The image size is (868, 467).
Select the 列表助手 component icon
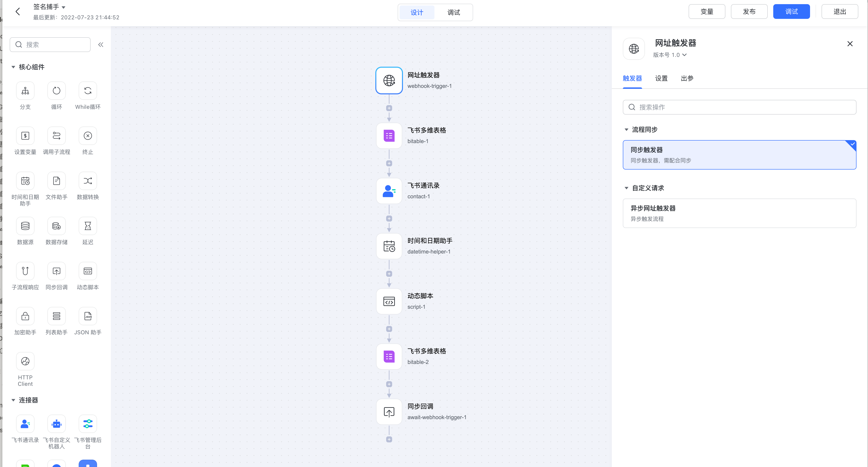(x=57, y=316)
